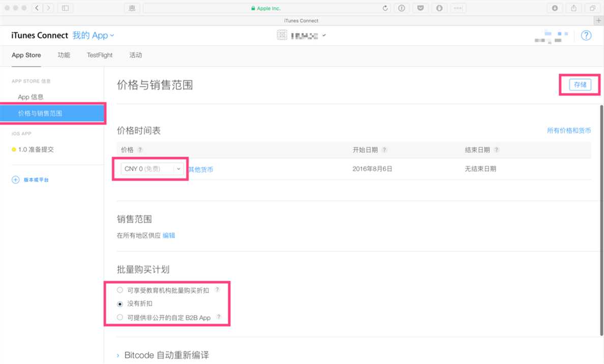Open iTunes Connect help question mark icon
Viewport: 604px width, 364px height.
(x=586, y=36)
